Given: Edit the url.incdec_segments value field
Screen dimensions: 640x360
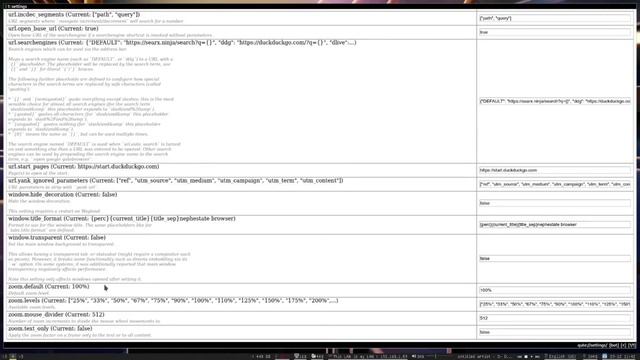Looking at the screenshot, I should point(555,18).
